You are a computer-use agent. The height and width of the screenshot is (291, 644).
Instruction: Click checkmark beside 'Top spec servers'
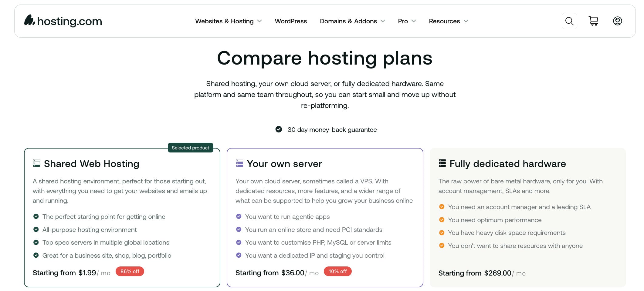[x=36, y=242]
